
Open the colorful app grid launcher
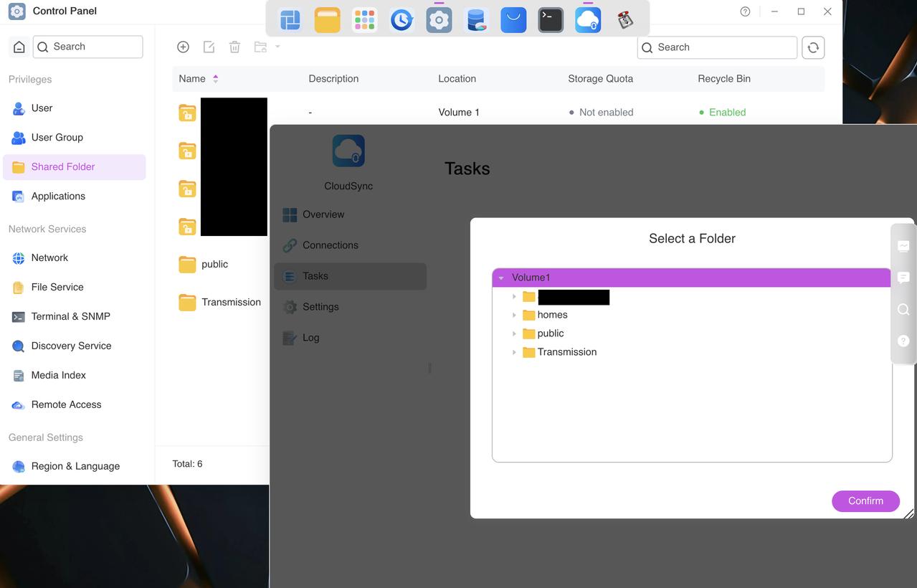tap(365, 20)
